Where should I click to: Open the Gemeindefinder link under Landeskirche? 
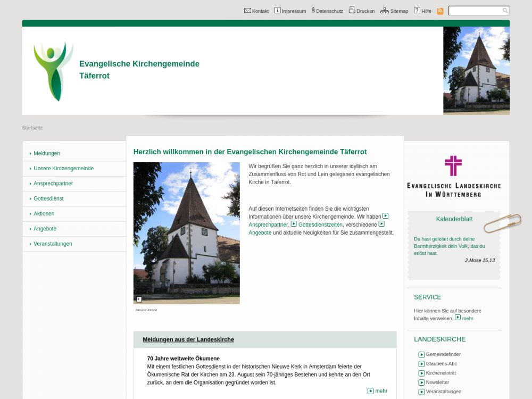tap(443, 354)
